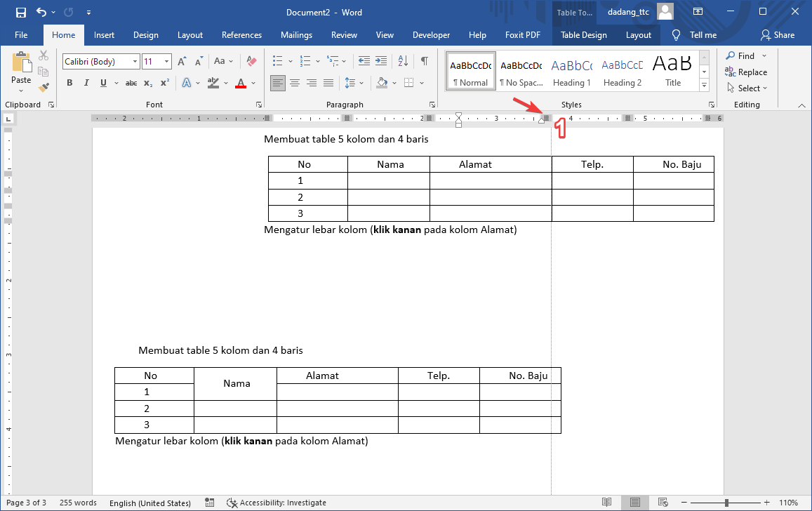812x511 pixels.
Task: Toggle Bold formatting
Action: point(69,83)
